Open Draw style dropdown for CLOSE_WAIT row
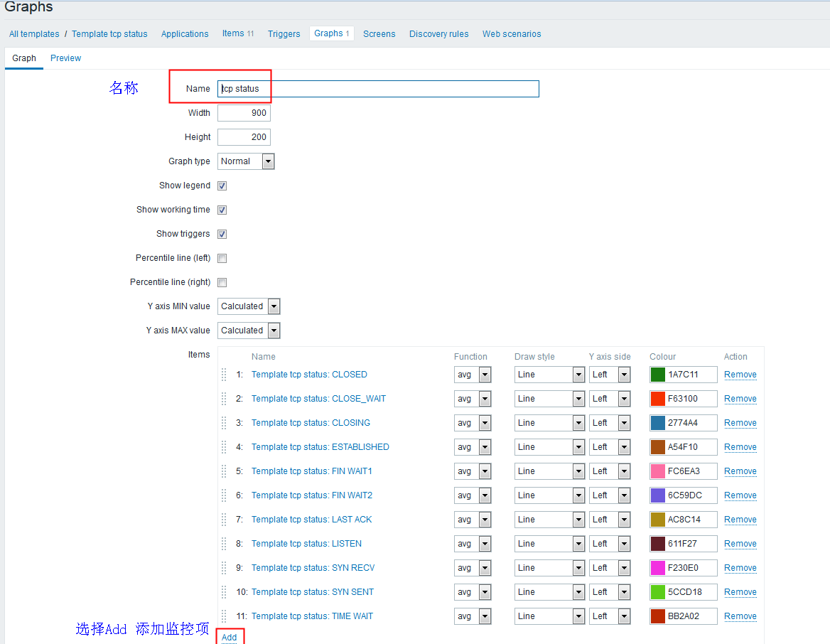The image size is (830, 644). pos(549,399)
